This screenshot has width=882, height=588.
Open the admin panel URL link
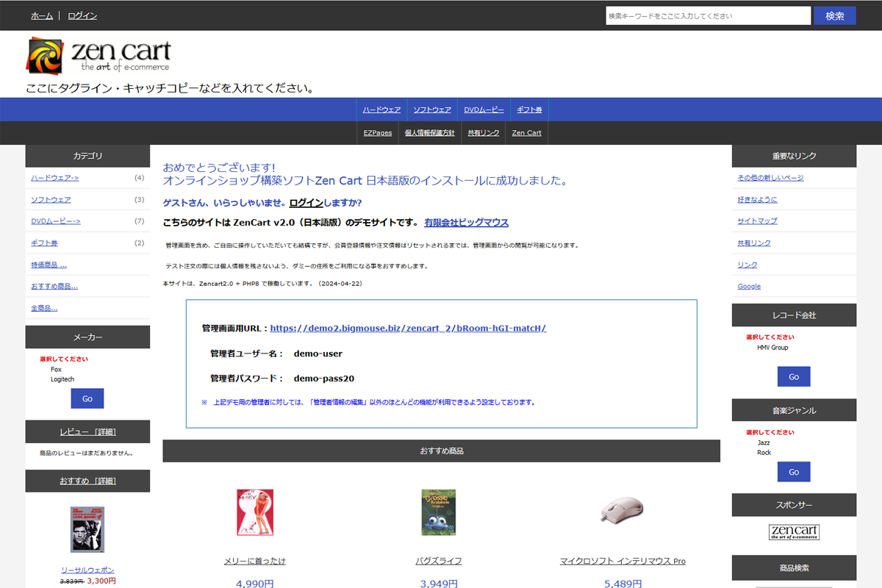tap(408, 329)
